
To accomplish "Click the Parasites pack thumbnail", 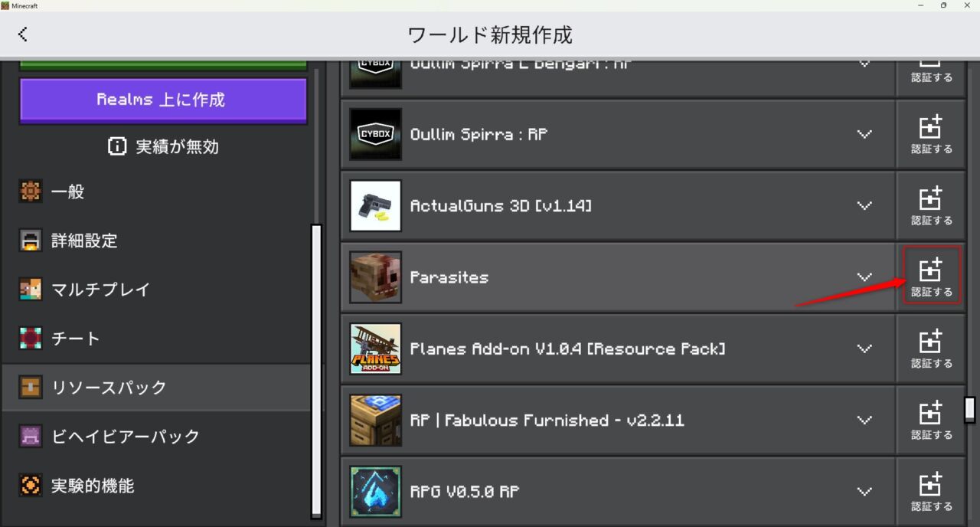I will [375, 277].
